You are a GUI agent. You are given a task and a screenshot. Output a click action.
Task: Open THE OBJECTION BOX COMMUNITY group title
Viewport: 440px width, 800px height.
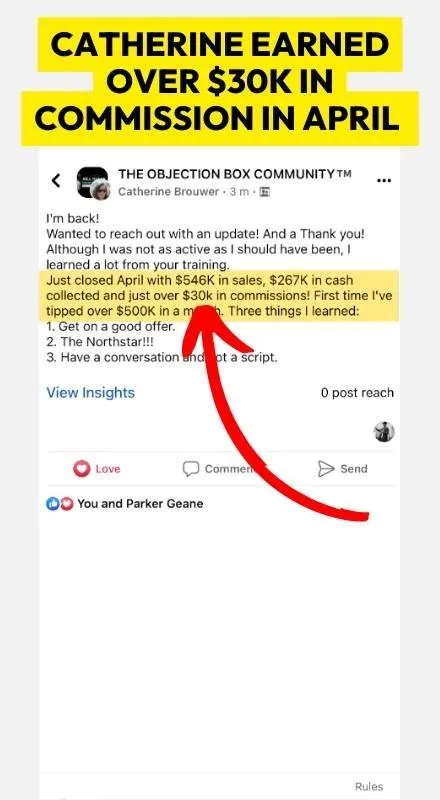235,174
